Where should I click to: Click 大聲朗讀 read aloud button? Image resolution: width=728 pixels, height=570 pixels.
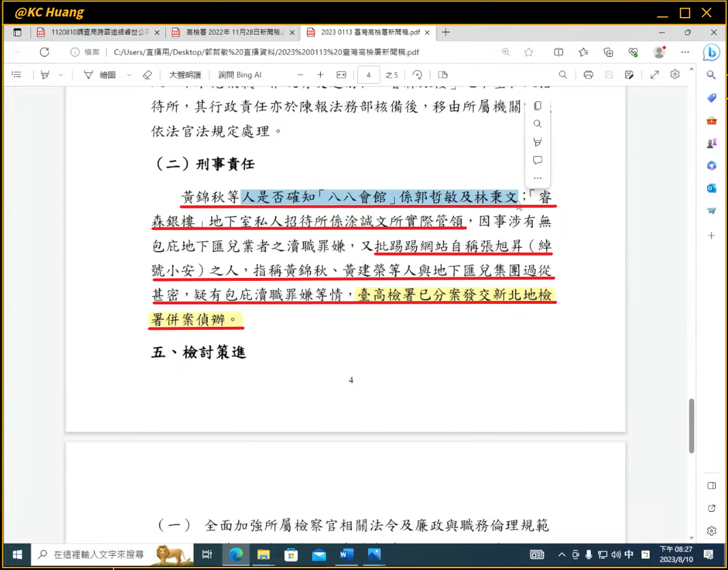(185, 75)
